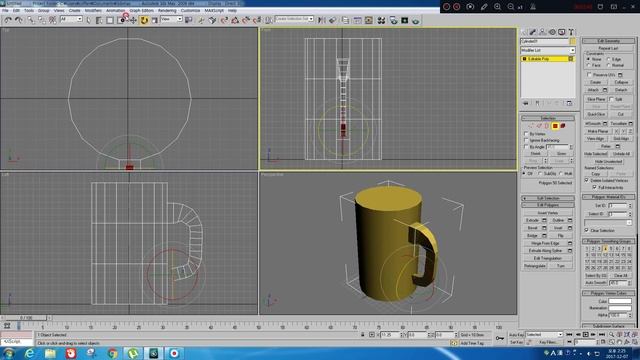Select the Face constraint radio button

[x=589, y=65]
